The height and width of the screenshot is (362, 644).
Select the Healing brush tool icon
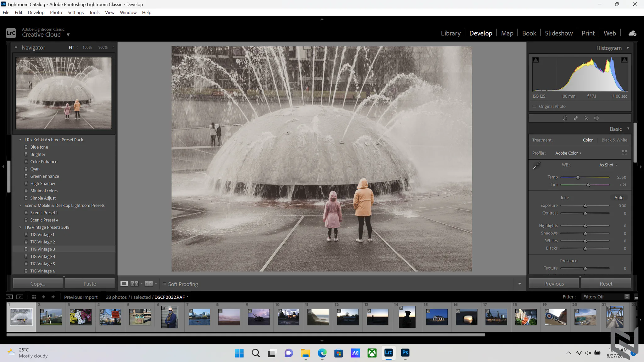575,118
